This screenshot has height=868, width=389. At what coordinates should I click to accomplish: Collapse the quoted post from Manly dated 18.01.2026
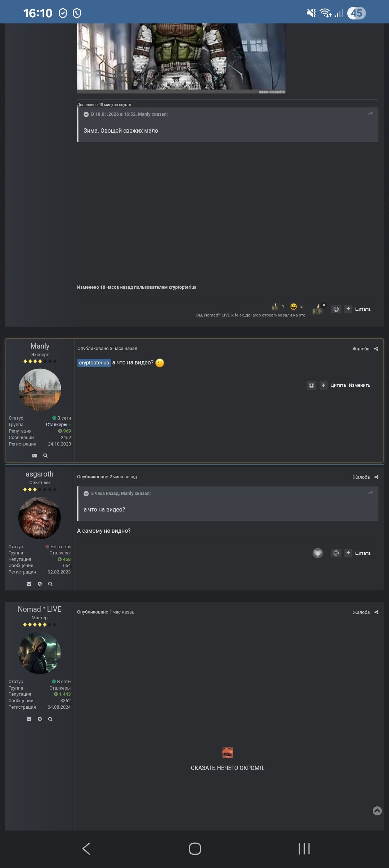click(86, 114)
